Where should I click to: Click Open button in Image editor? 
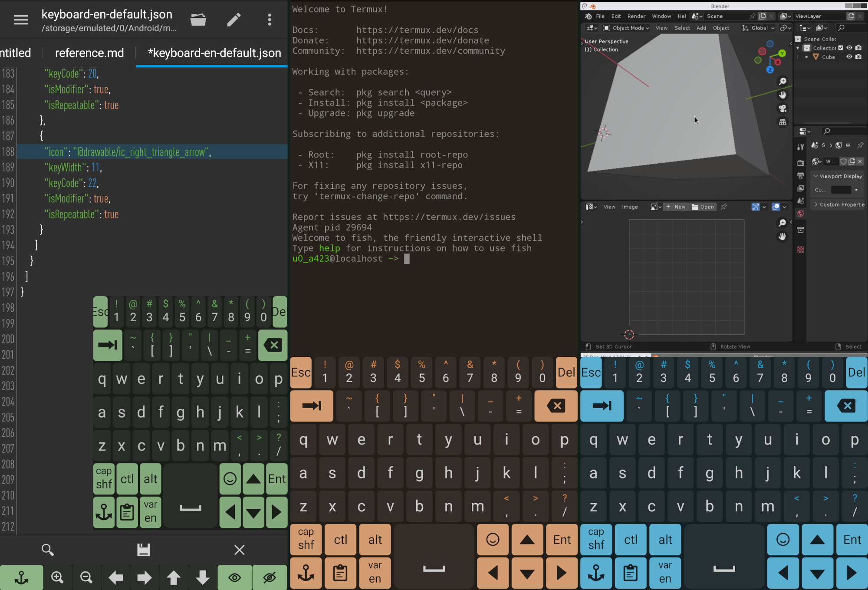(x=703, y=207)
